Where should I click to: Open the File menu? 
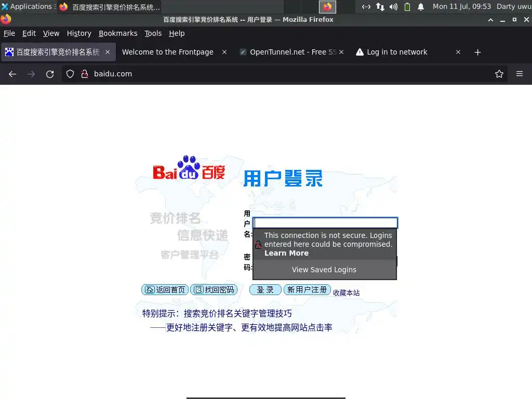click(x=9, y=33)
